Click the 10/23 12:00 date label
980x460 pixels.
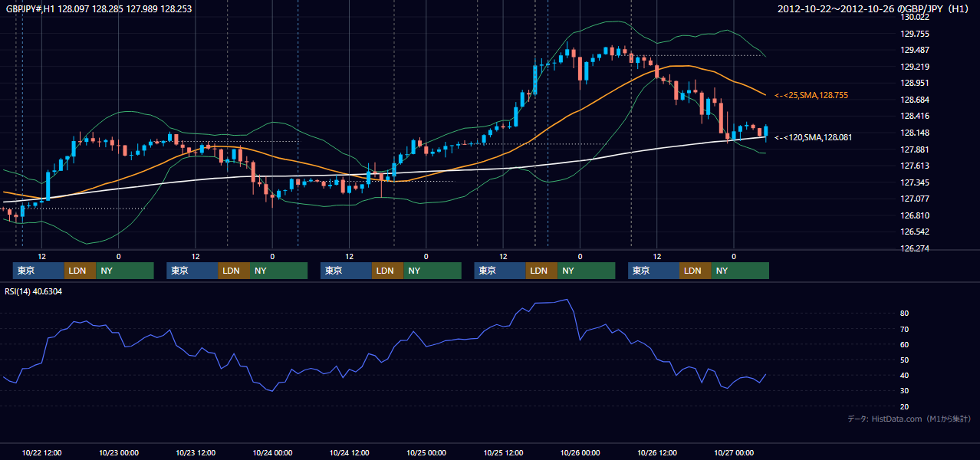pos(196,452)
